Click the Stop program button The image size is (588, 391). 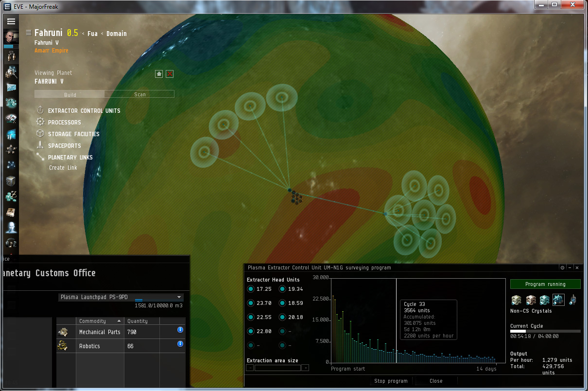(391, 381)
